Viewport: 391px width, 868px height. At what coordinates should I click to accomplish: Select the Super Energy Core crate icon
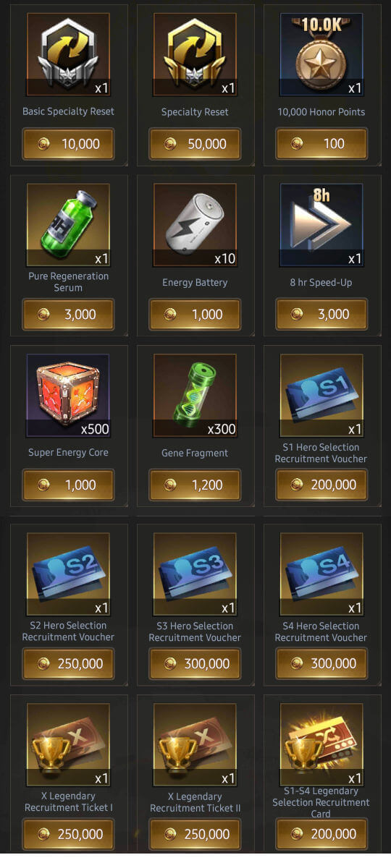[x=68, y=396]
